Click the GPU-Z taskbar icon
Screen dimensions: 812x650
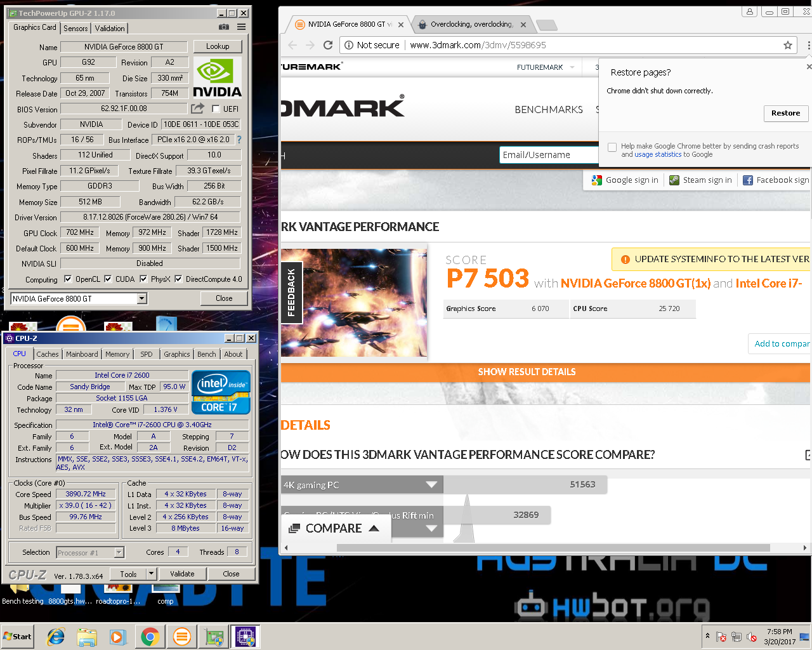click(214, 636)
